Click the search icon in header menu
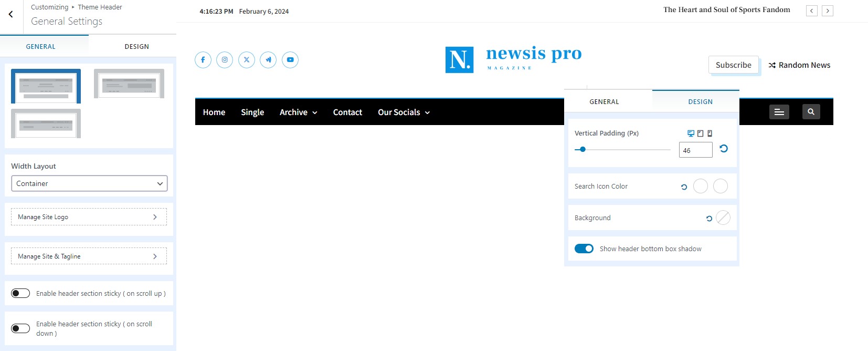 (x=811, y=112)
